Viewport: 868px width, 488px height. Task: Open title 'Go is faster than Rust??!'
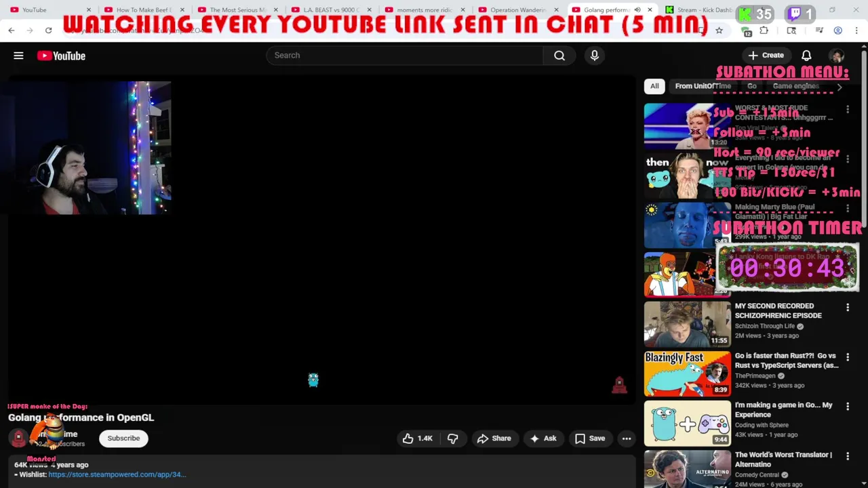click(787, 361)
